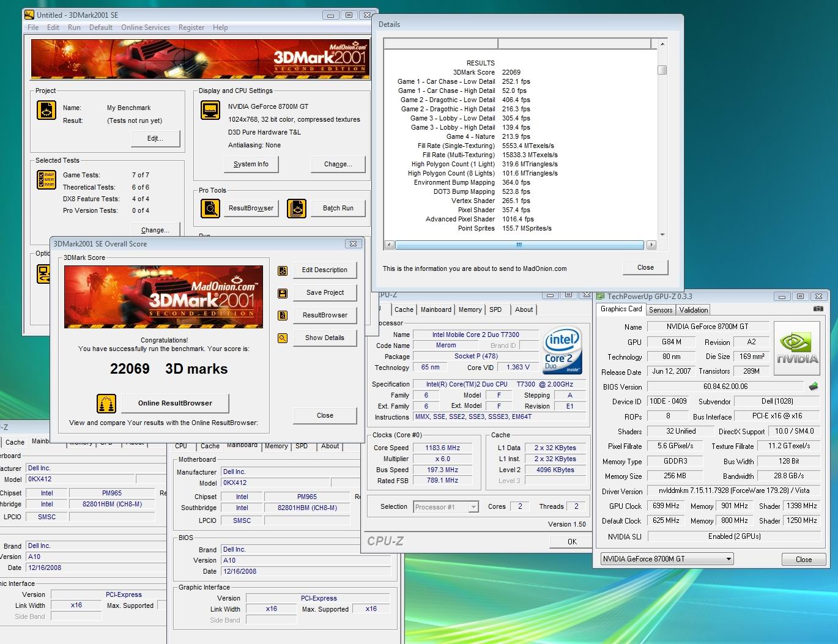Screen dimensions: 838x644
Task: Open the File menu in 3DMark2001
Action: [33, 28]
